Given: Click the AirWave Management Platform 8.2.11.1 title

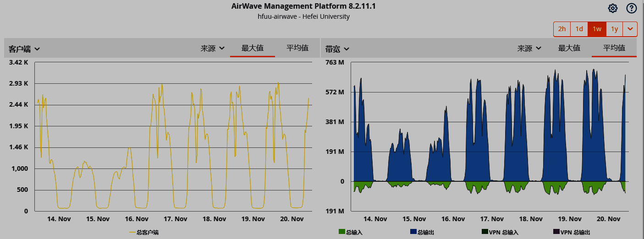Looking at the screenshot, I should pyautogui.click(x=304, y=6).
